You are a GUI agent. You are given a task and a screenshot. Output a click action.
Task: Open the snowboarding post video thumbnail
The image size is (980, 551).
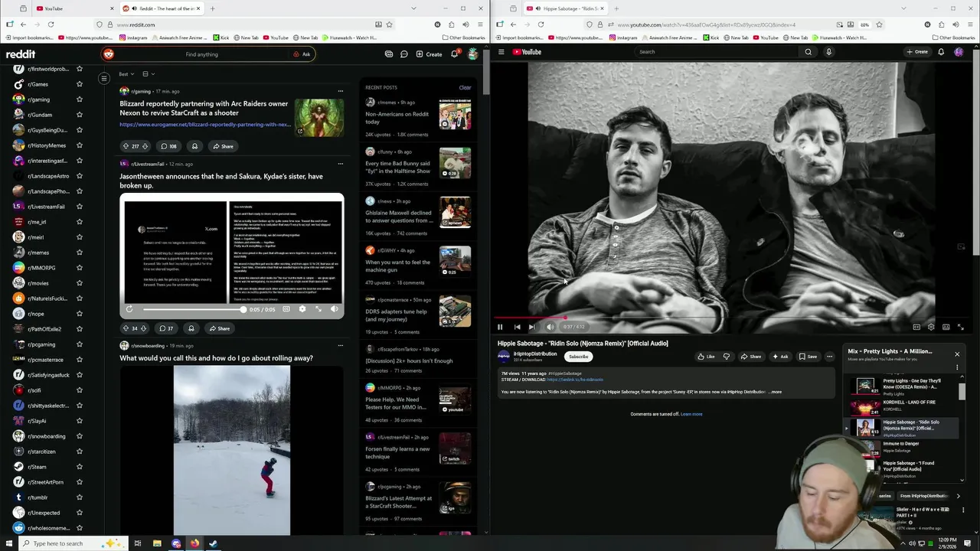click(232, 450)
